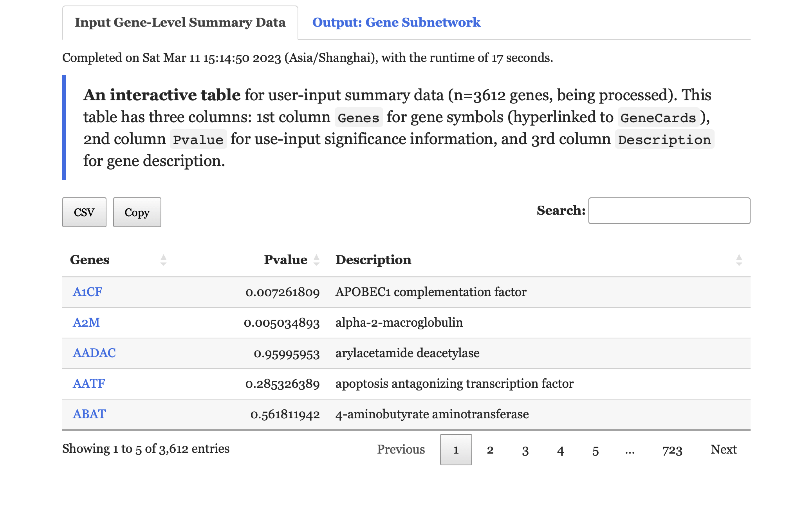Open AATF gene link

point(89,384)
